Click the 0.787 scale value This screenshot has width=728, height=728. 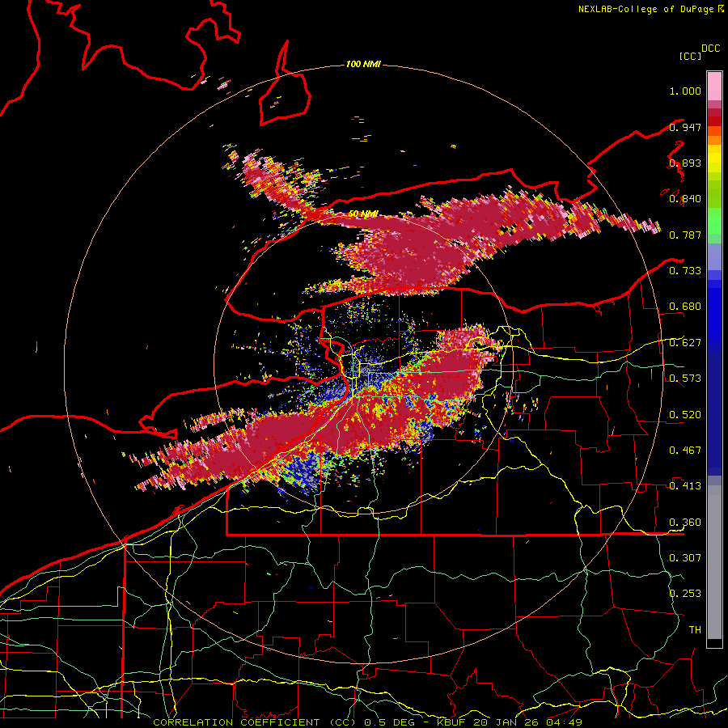pyautogui.click(x=685, y=235)
